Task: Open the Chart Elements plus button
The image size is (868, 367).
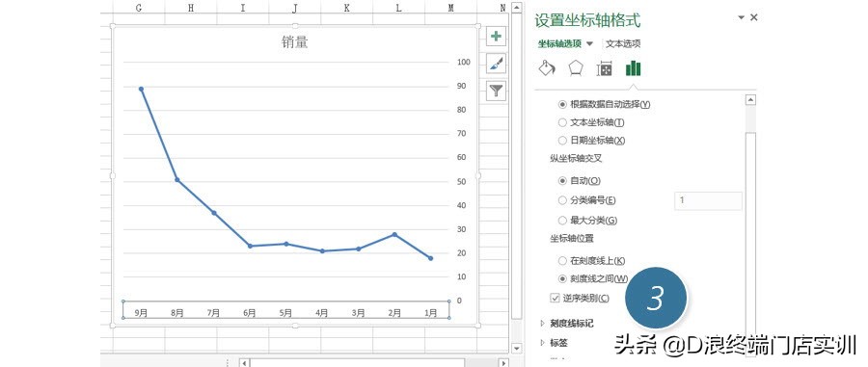Action: pos(496,37)
